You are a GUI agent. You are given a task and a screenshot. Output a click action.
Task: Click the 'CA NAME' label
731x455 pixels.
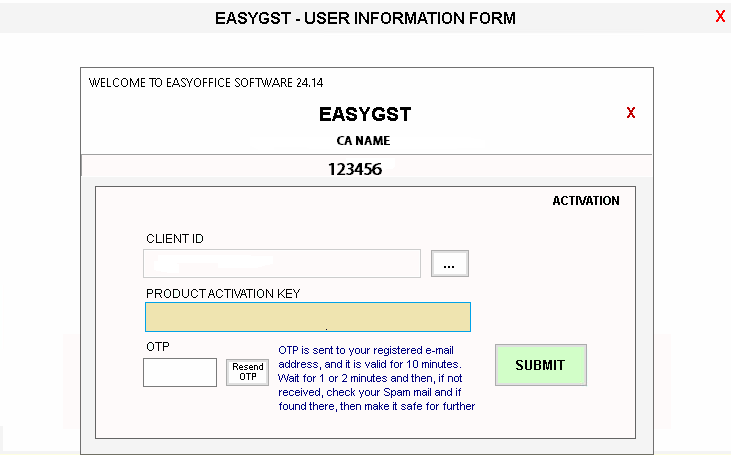[x=363, y=141]
